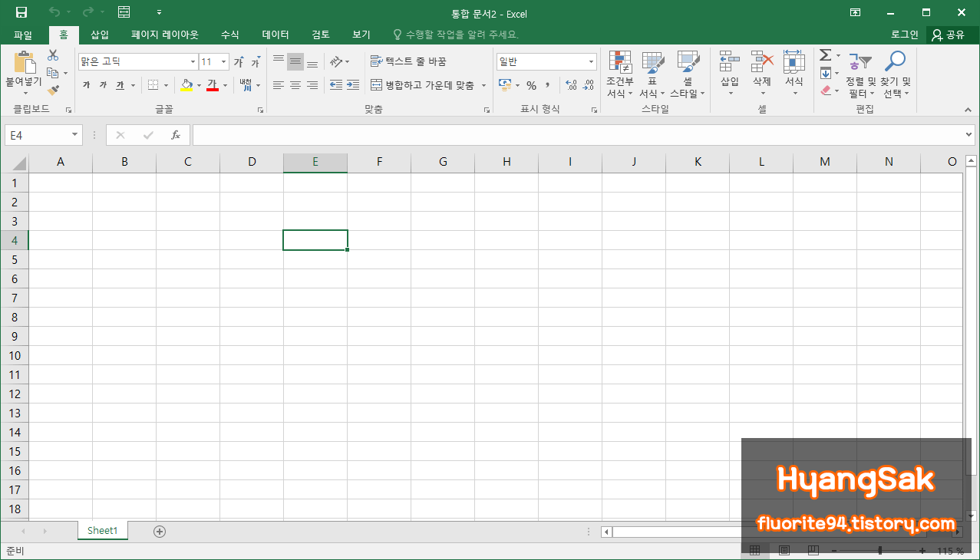Apply cell borders icon
The width and height of the screenshot is (980, 560).
point(153,85)
